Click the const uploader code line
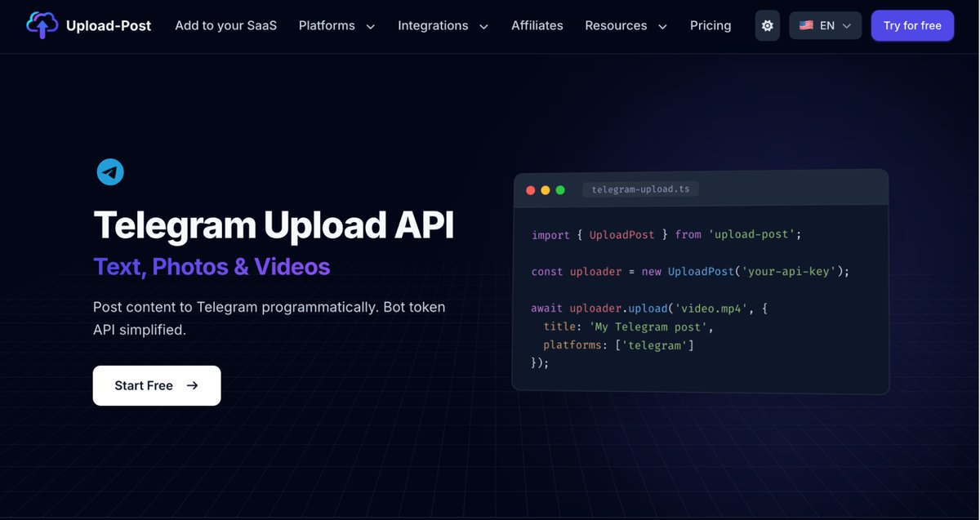The image size is (980, 520). pyautogui.click(x=690, y=271)
